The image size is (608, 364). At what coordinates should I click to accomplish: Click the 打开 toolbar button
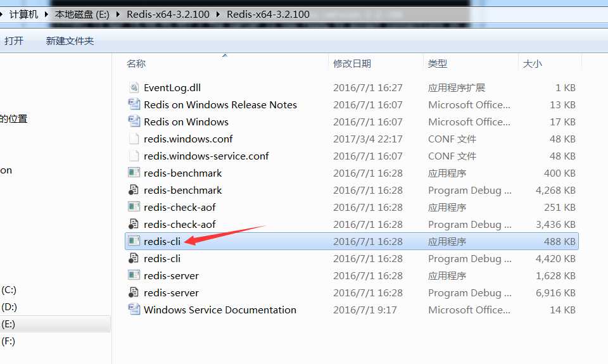[x=14, y=41]
